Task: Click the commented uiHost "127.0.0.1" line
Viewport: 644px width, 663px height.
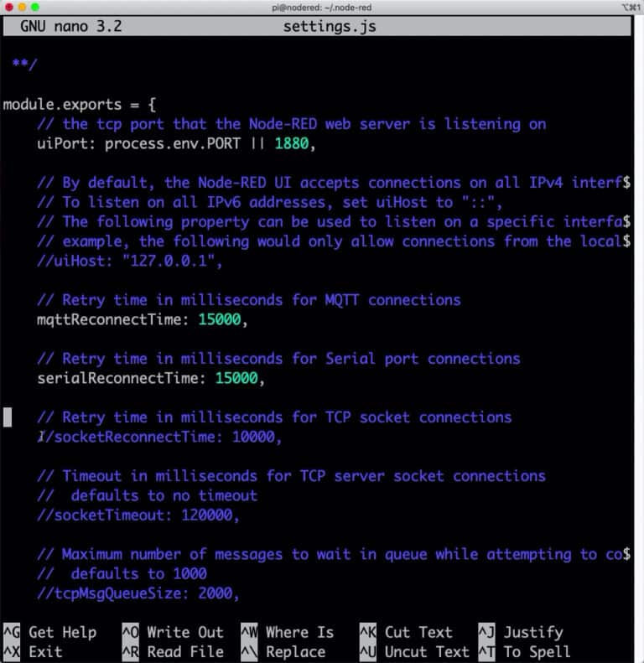Action: pos(129,261)
